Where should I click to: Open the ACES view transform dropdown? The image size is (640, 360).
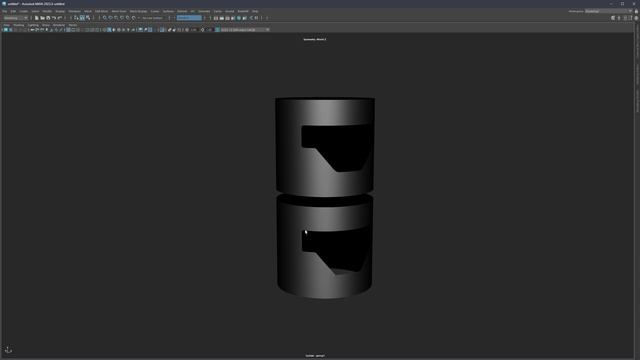click(x=245, y=30)
